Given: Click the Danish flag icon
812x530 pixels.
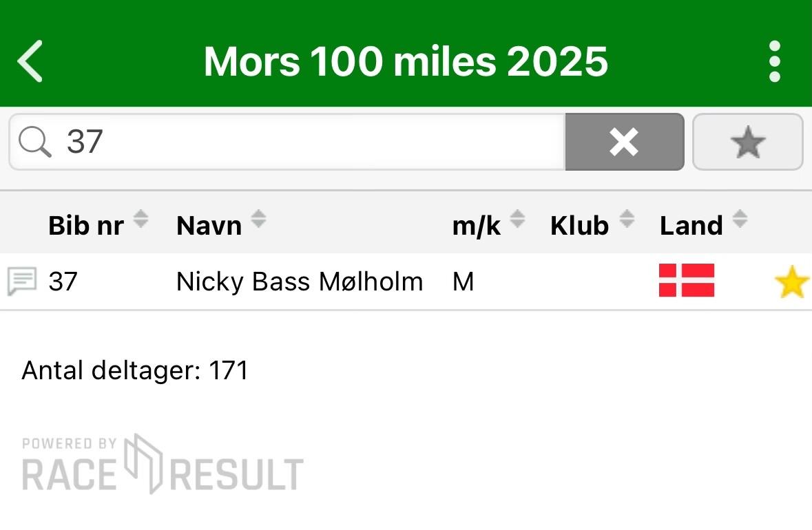Looking at the screenshot, I should (687, 280).
